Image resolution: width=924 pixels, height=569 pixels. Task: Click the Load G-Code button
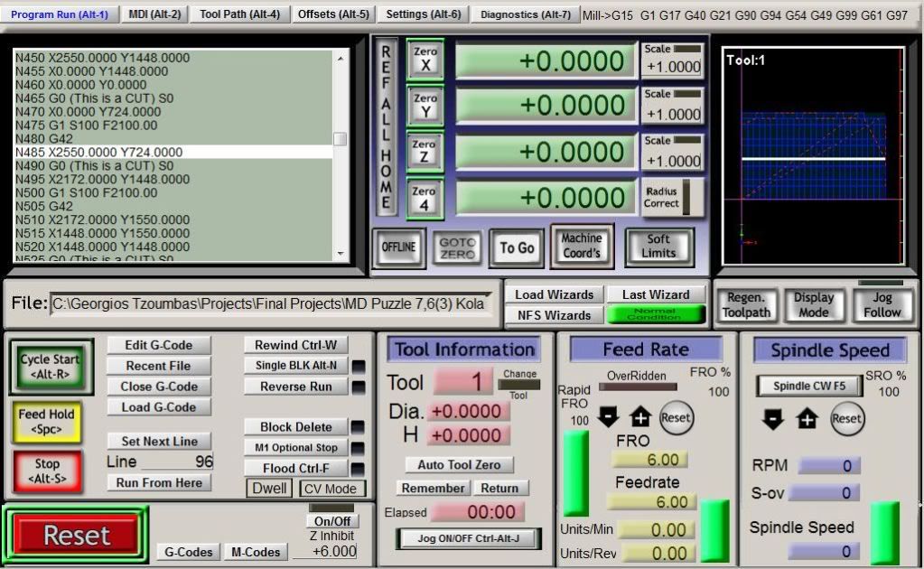tap(158, 407)
